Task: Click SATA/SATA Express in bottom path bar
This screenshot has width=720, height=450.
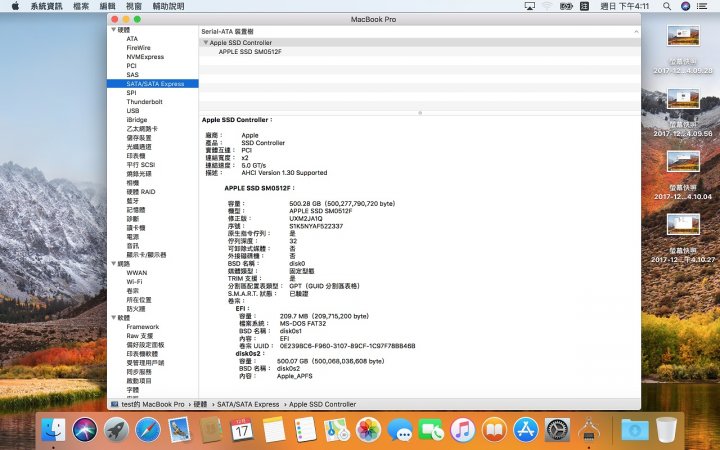Action: [248, 405]
